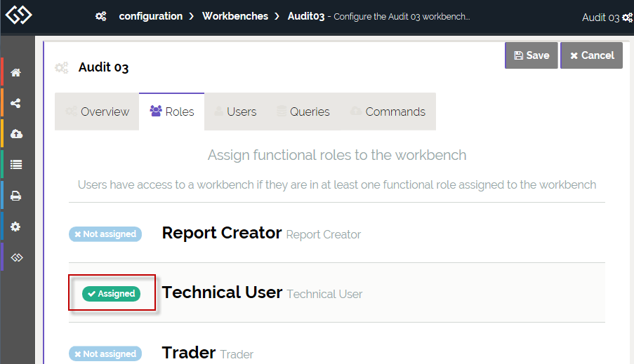The image size is (634, 364).
Task: Navigate to configuration in the breadcrumb
Action: [150, 16]
